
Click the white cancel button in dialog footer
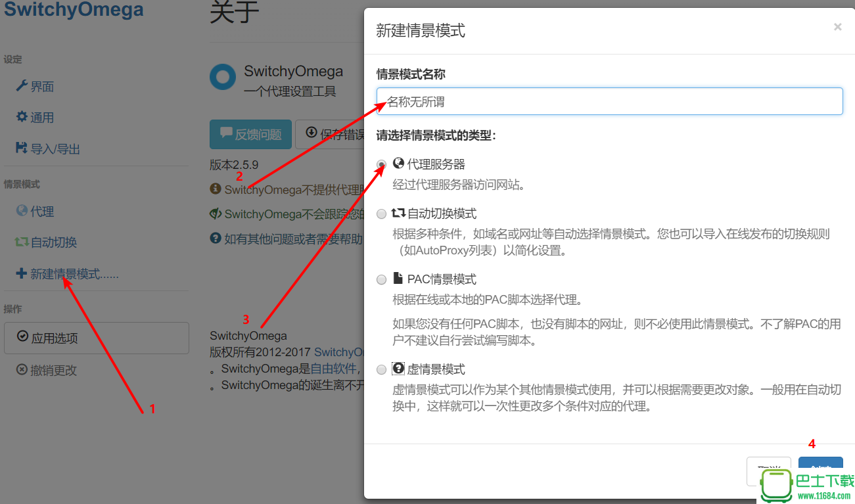point(768,470)
